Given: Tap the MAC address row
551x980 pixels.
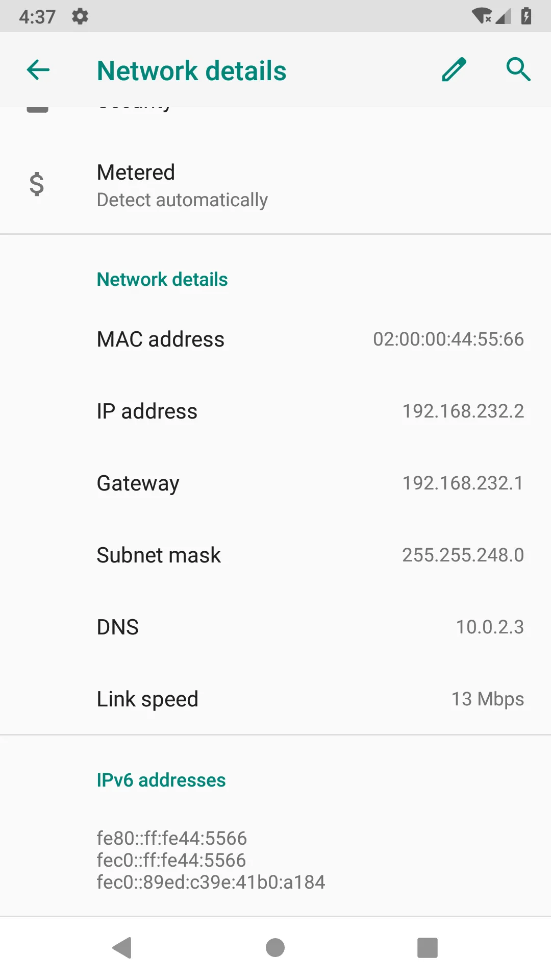Looking at the screenshot, I should coord(275,339).
